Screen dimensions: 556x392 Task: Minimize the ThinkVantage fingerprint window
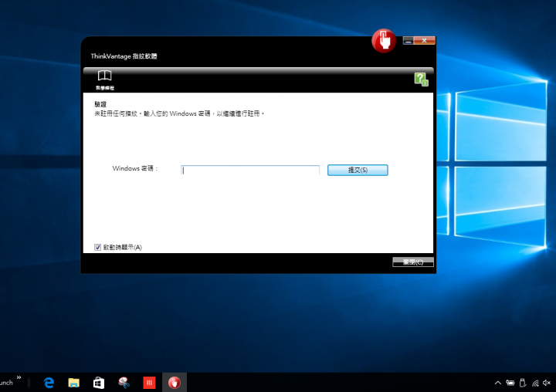409,41
